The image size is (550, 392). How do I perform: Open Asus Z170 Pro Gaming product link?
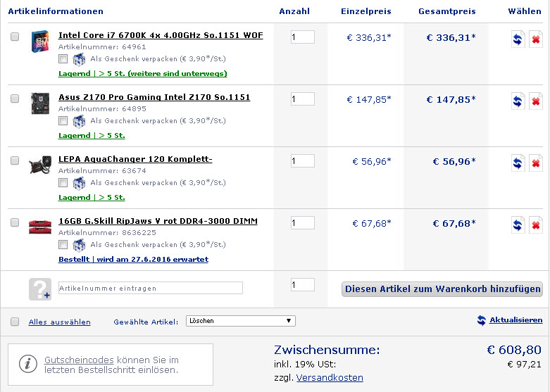tap(154, 97)
